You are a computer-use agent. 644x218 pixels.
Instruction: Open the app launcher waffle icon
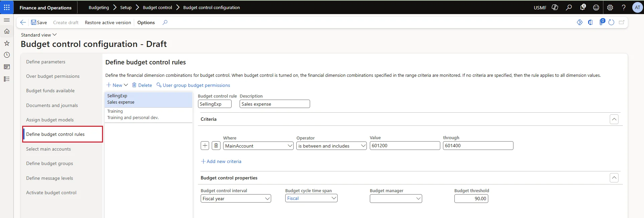tap(7, 7)
